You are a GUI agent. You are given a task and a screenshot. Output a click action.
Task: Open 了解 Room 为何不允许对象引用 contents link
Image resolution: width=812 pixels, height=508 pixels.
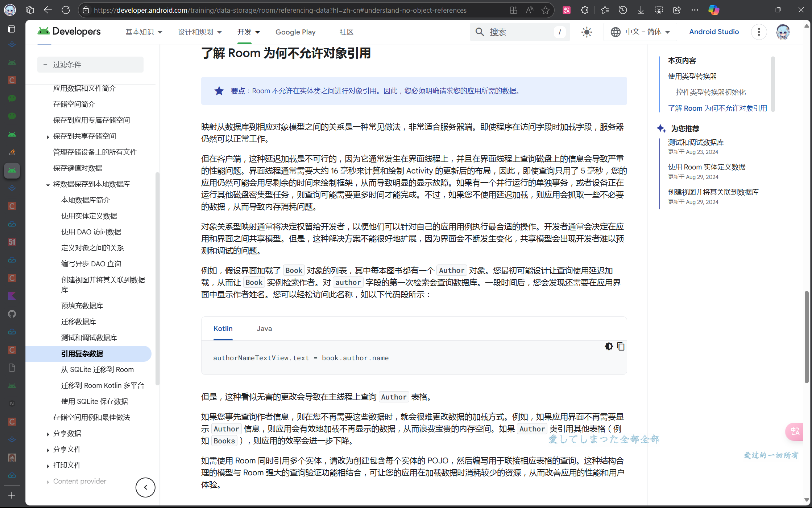pos(717,108)
